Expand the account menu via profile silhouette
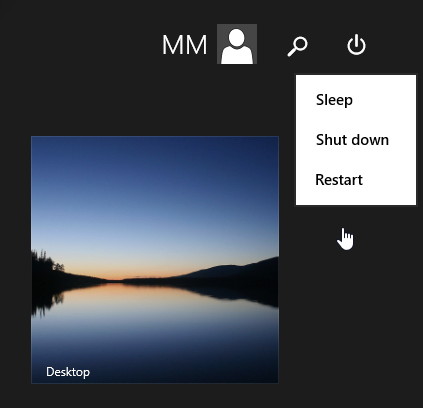Viewport: 423px width, 408px height. tap(237, 44)
